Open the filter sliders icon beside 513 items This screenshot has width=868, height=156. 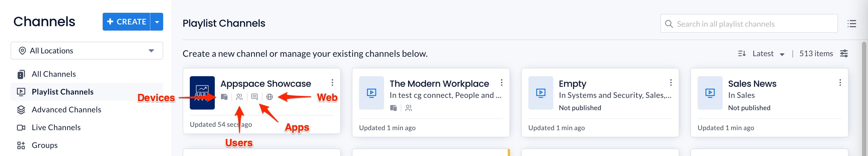[x=844, y=54]
